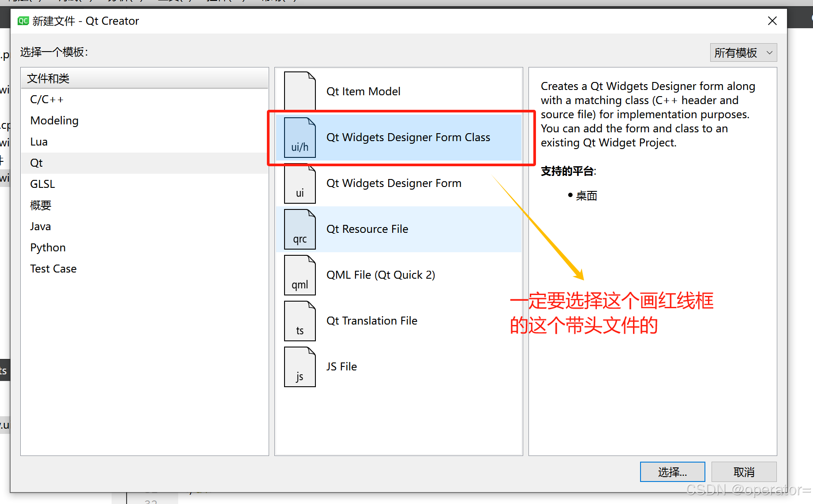Screen dimensions: 813x504
Task: Select the 概要 category
Action: [145, 205]
